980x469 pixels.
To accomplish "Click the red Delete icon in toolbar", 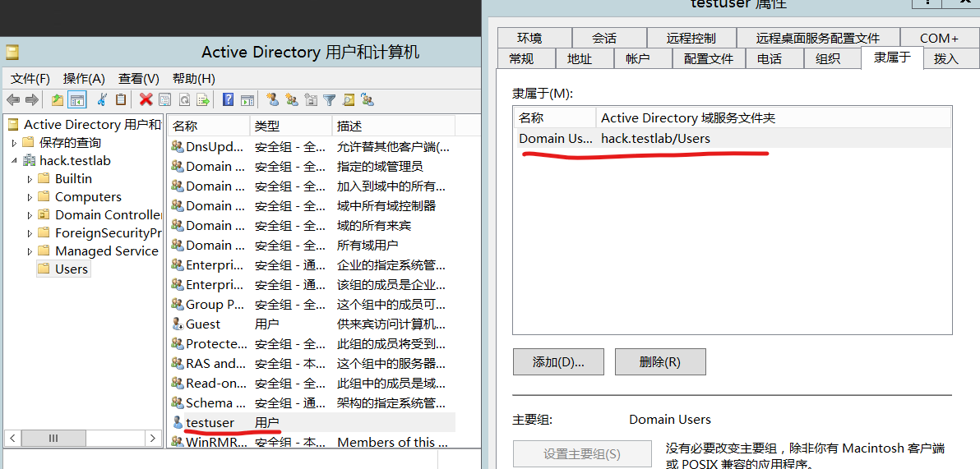I will [146, 100].
